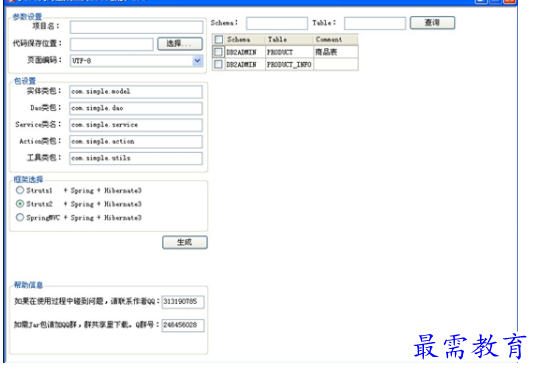Image resolution: width=535 pixels, height=378 pixels.
Task: Click the Comment column header
Action: (x=335, y=40)
